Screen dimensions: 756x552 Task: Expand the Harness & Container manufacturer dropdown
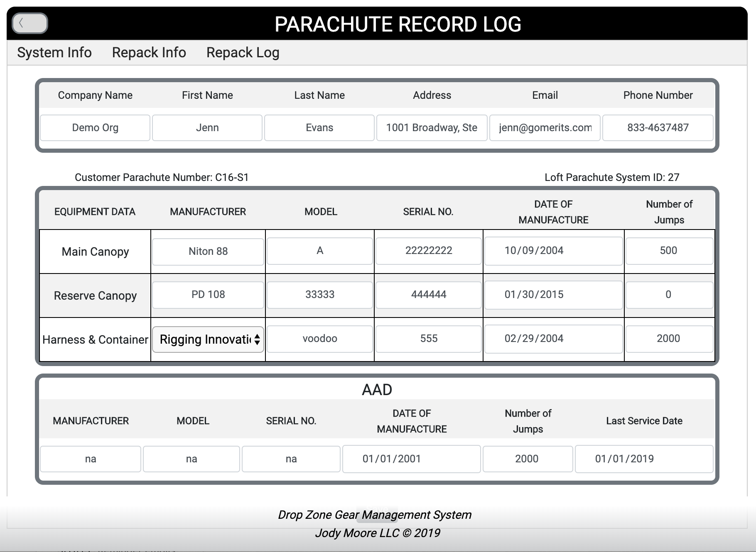pos(208,339)
